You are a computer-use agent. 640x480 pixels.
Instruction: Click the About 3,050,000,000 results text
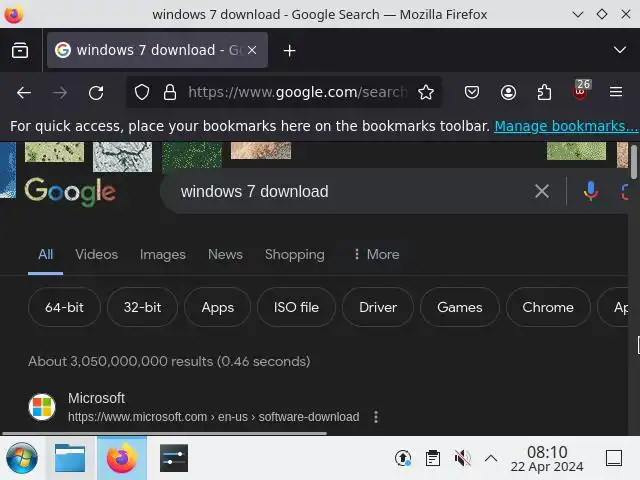pyautogui.click(x=169, y=361)
